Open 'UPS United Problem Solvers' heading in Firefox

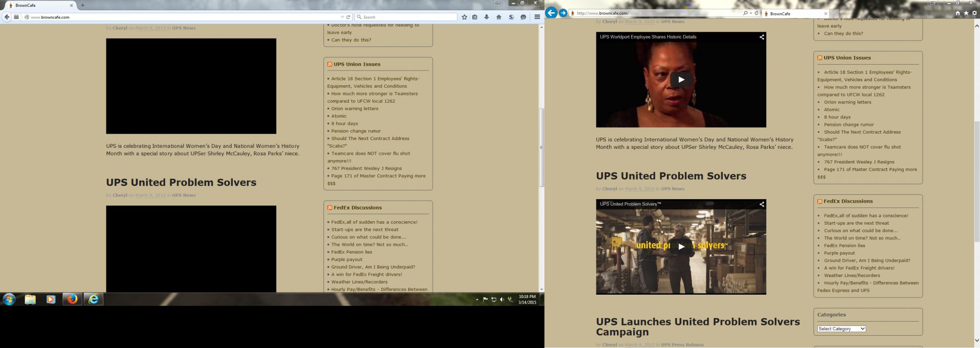pyautogui.click(x=181, y=182)
